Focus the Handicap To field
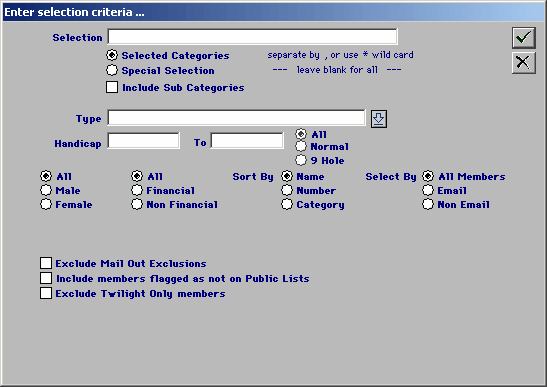The height and width of the screenshot is (387, 547). (247, 141)
